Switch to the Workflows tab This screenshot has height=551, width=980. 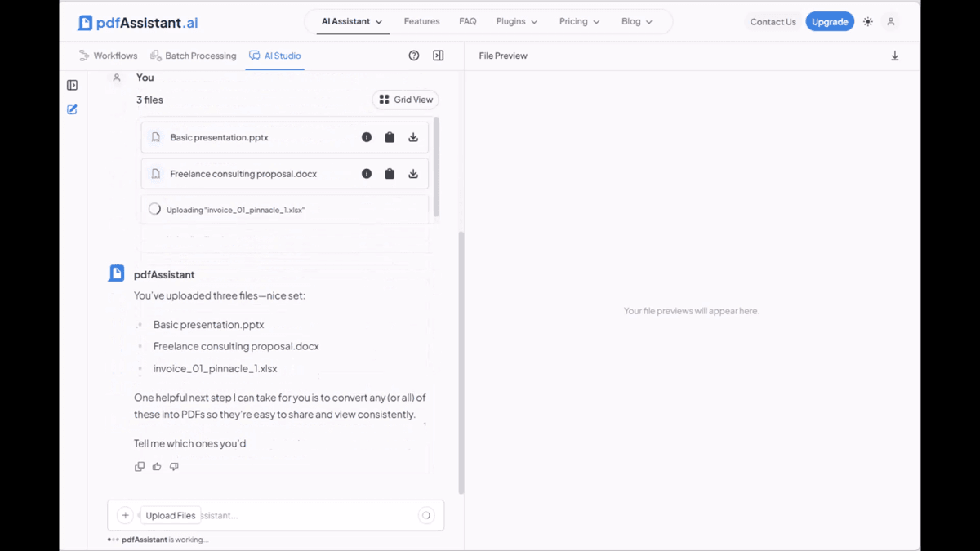(109, 56)
